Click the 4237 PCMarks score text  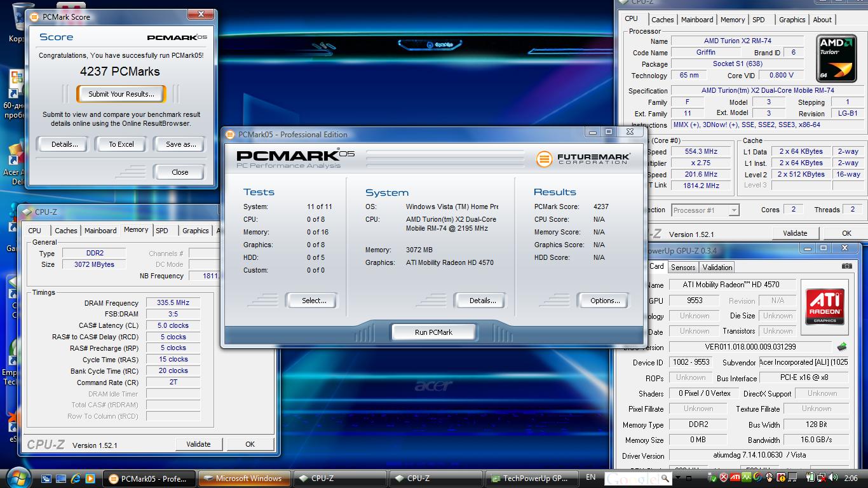pyautogui.click(x=119, y=72)
